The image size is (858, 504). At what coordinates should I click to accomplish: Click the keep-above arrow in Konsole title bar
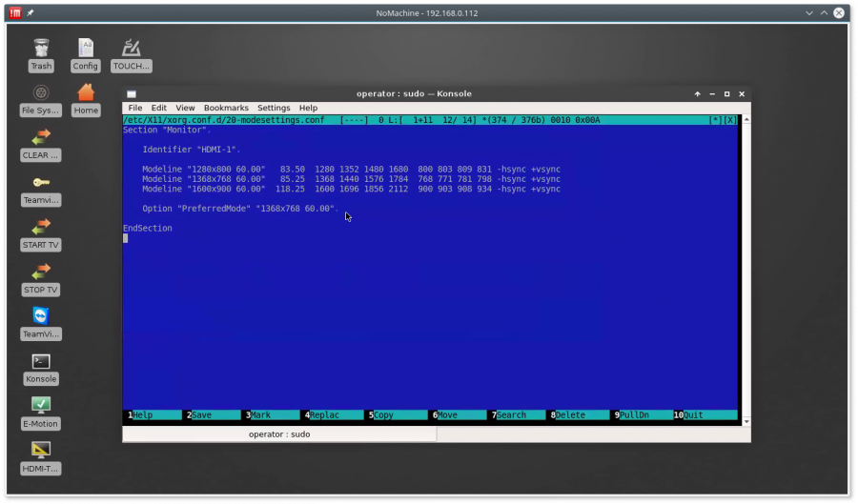click(697, 93)
